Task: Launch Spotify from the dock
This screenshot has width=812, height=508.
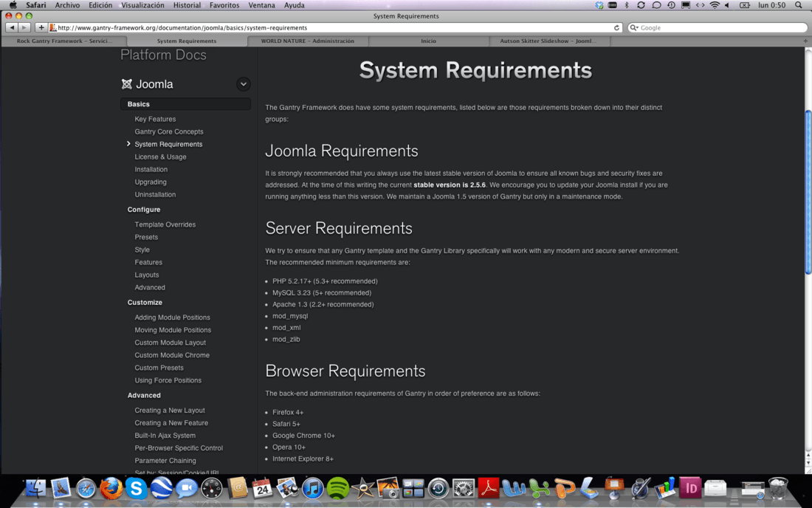Action: coord(337,488)
